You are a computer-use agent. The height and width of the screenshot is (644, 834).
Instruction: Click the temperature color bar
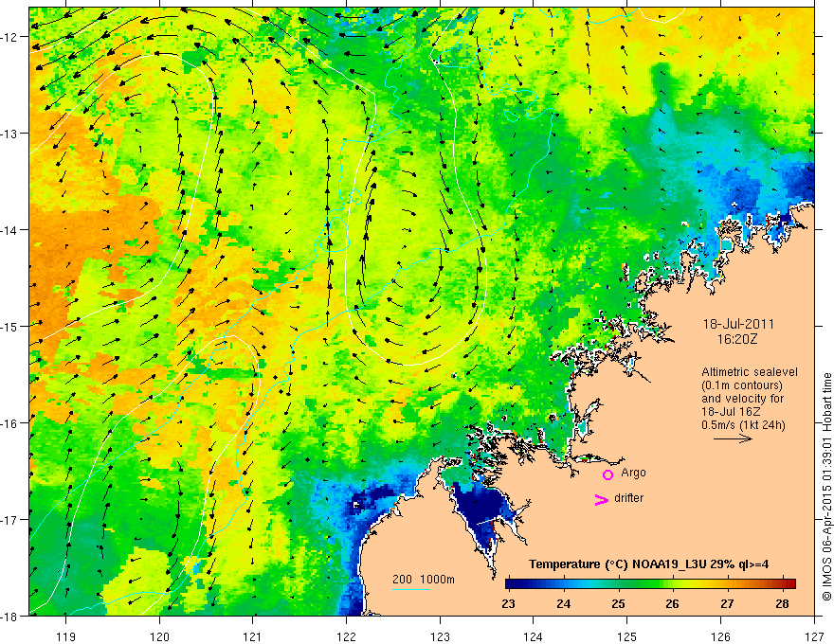coord(650,583)
